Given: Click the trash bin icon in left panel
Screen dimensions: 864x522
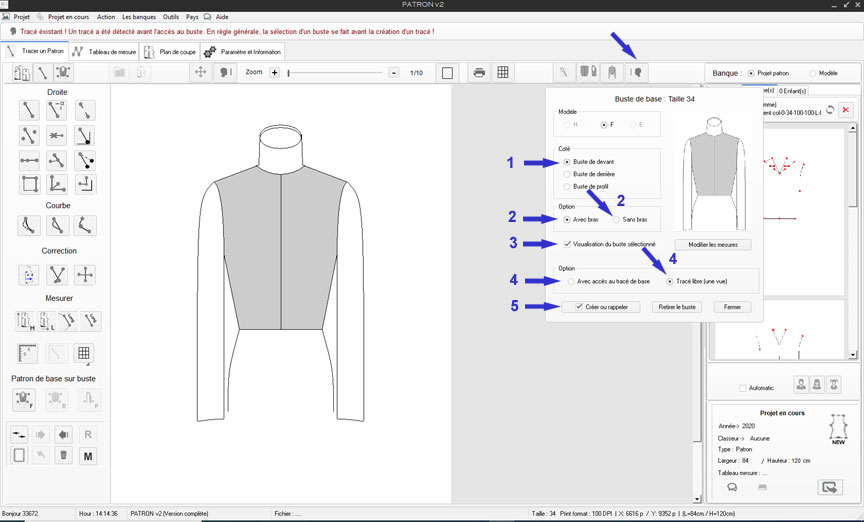Looking at the screenshot, I should 64,456.
